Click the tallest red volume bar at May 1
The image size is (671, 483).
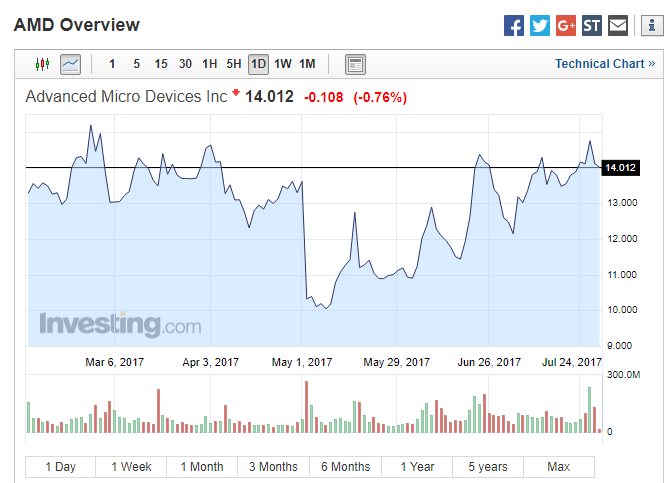click(x=306, y=407)
